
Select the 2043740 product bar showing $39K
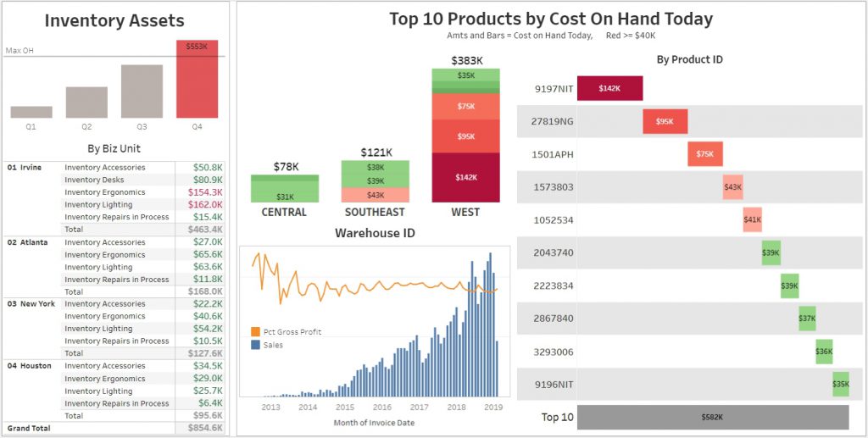click(x=771, y=252)
